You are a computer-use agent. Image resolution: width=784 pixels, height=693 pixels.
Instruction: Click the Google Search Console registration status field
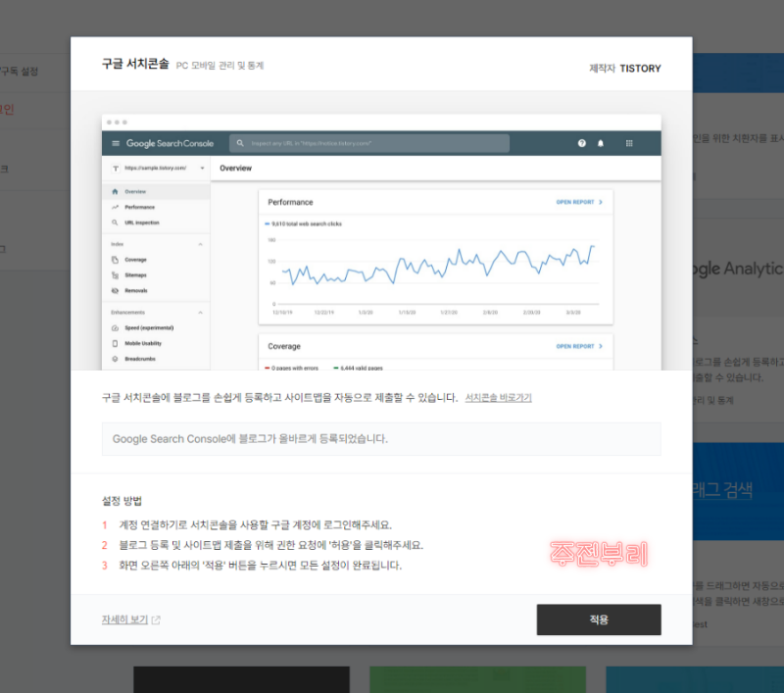click(x=381, y=439)
